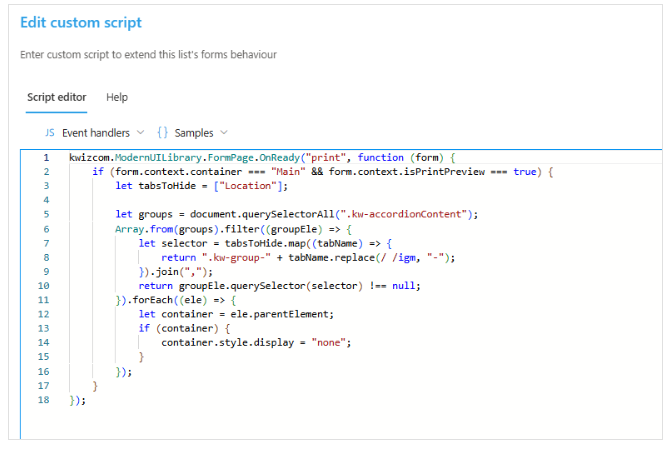This screenshot has height=450, width=667.
Task: Click line number 4 in the gutter
Action: click(x=46, y=200)
